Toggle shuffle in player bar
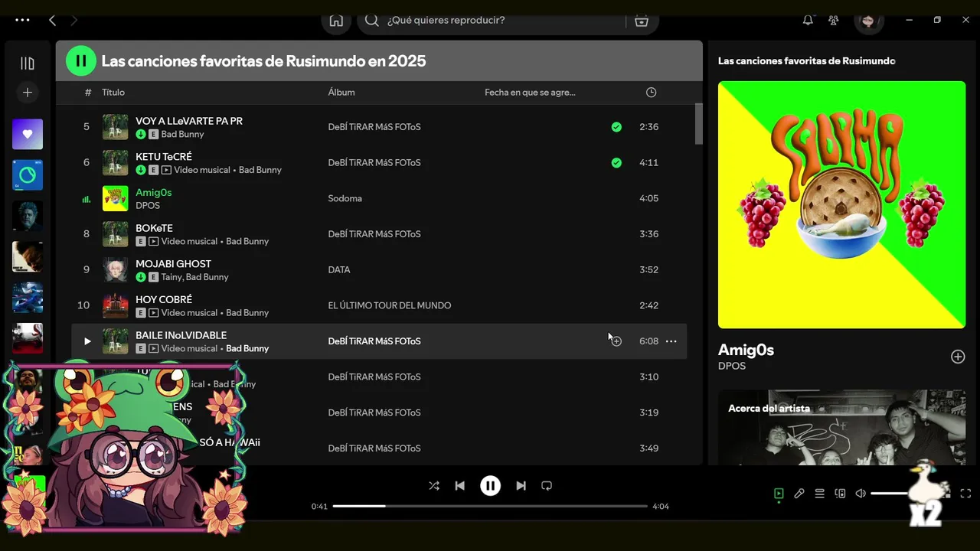The width and height of the screenshot is (980, 551). [434, 486]
